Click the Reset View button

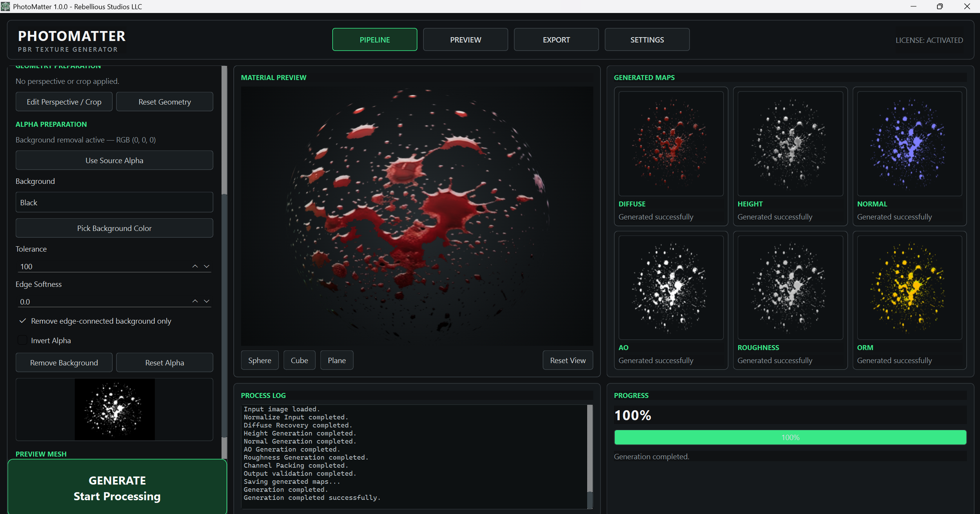568,360
